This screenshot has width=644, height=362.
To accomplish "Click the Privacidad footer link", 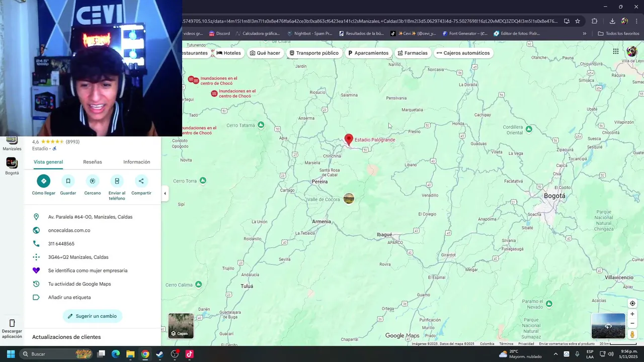I will point(526,344).
